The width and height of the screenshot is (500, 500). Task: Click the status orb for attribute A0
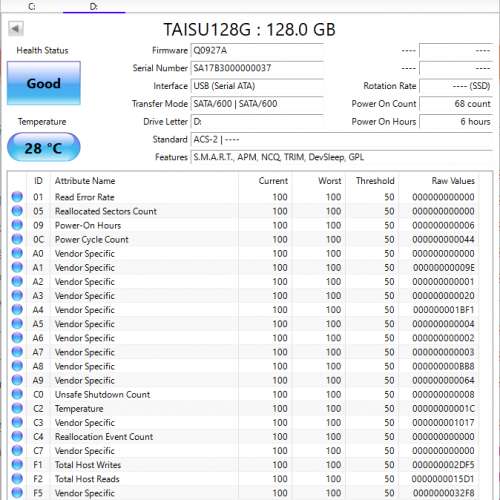click(17, 253)
